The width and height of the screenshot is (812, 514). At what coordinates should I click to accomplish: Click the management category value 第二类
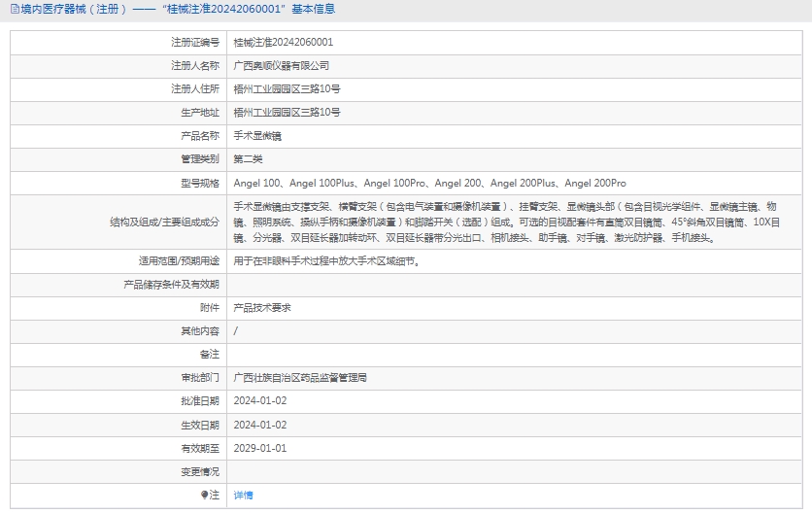pyautogui.click(x=249, y=159)
